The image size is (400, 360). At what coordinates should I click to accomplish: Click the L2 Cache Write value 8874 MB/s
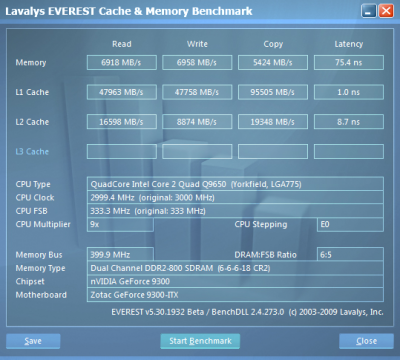[x=197, y=122]
